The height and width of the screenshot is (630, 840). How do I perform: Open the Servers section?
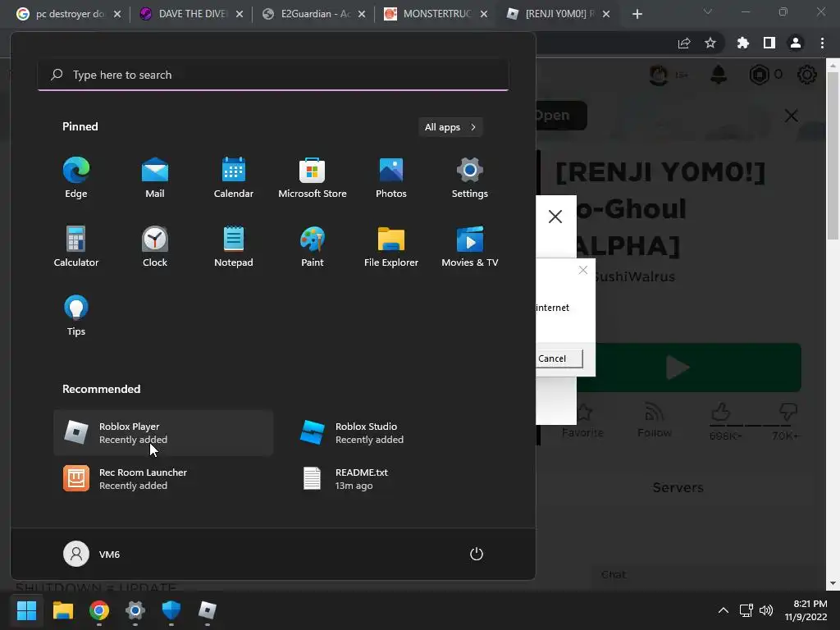(x=678, y=487)
